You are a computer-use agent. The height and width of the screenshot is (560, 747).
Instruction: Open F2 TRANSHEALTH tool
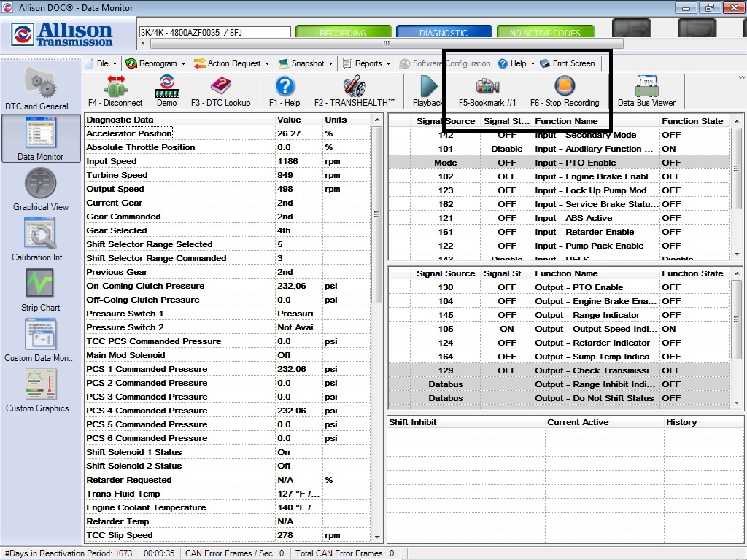click(x=355, y=90)
